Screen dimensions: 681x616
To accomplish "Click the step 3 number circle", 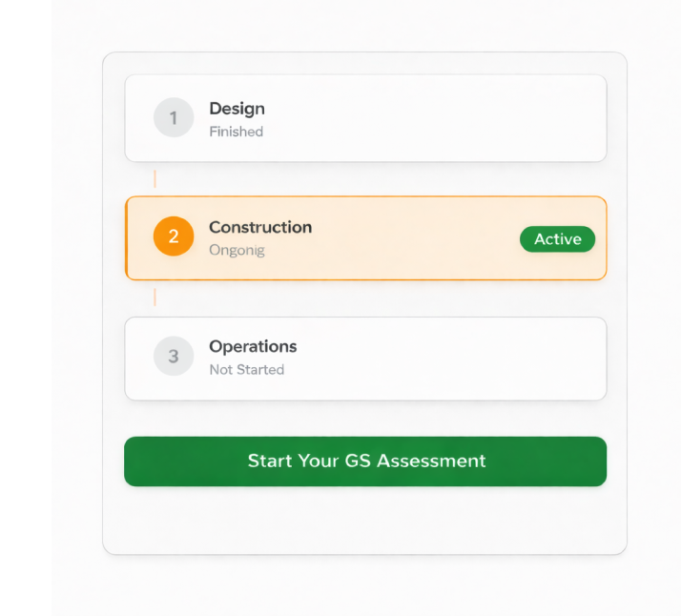I will click(173, 357).
